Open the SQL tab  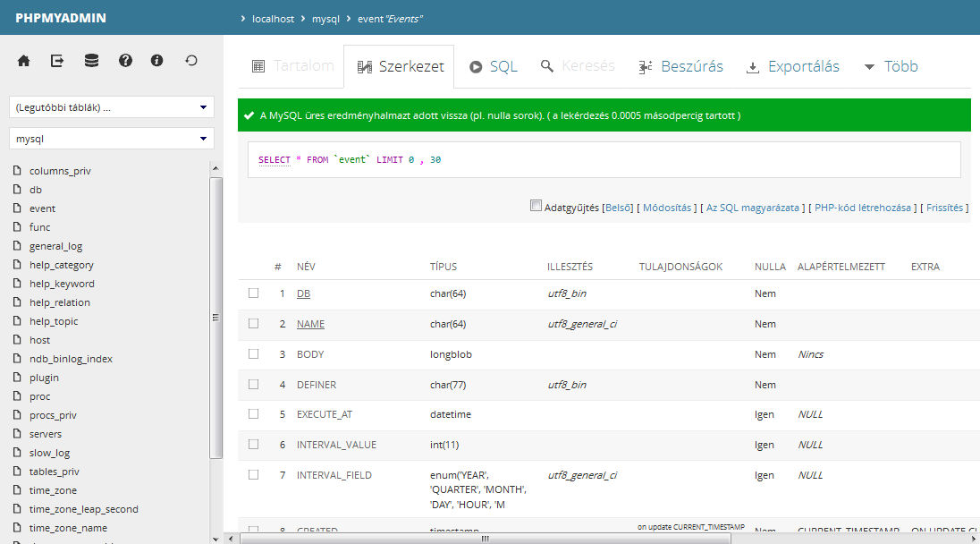494,66
